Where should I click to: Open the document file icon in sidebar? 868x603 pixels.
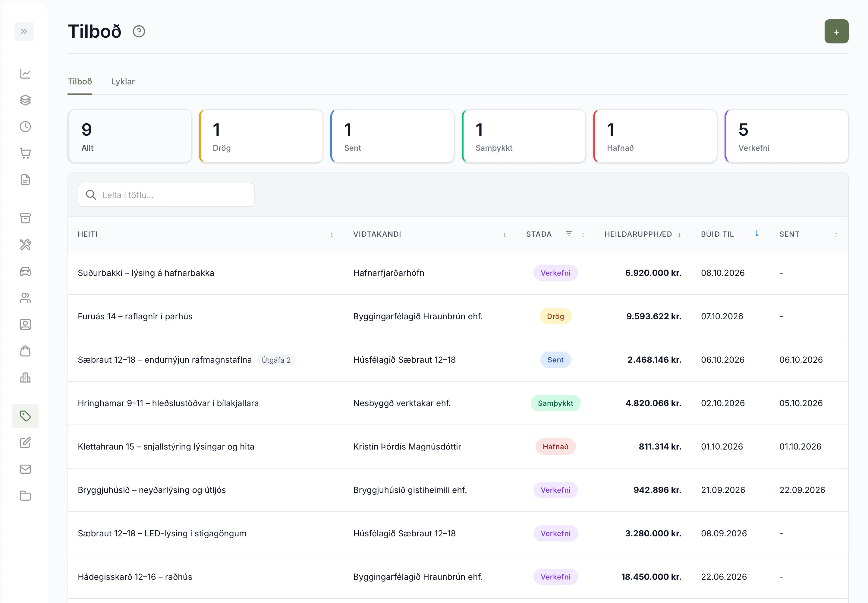click(25, 180)
